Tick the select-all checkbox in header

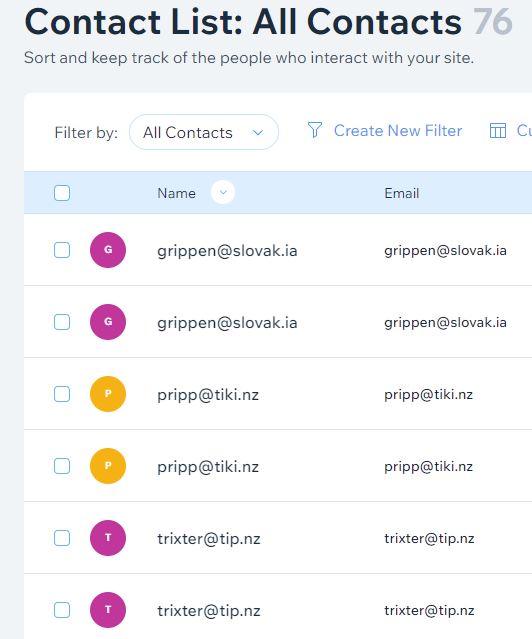point(62,193)
